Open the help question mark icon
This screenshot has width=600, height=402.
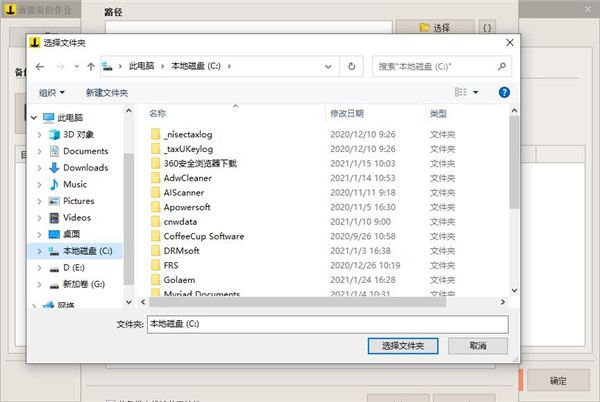[504, 92]
